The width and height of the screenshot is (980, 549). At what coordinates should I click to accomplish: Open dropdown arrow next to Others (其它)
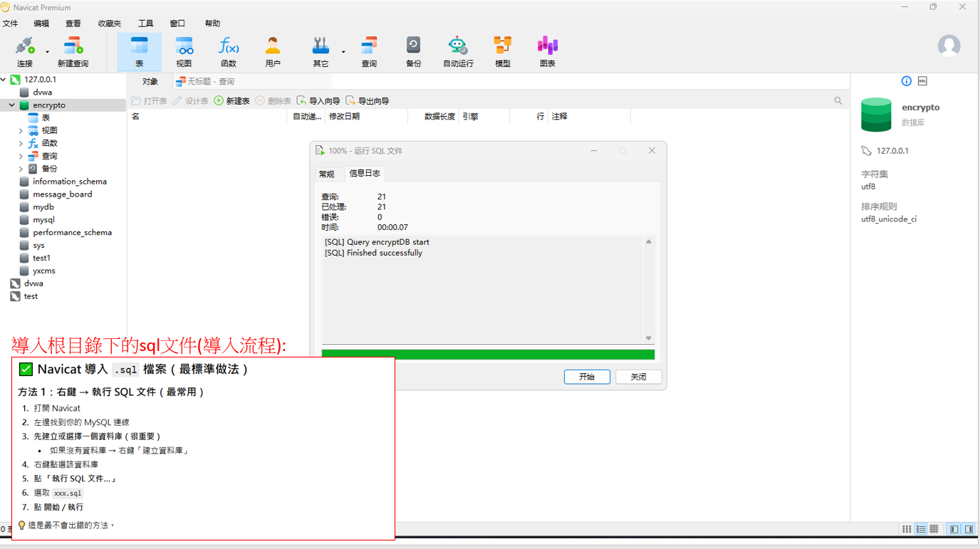343,52
